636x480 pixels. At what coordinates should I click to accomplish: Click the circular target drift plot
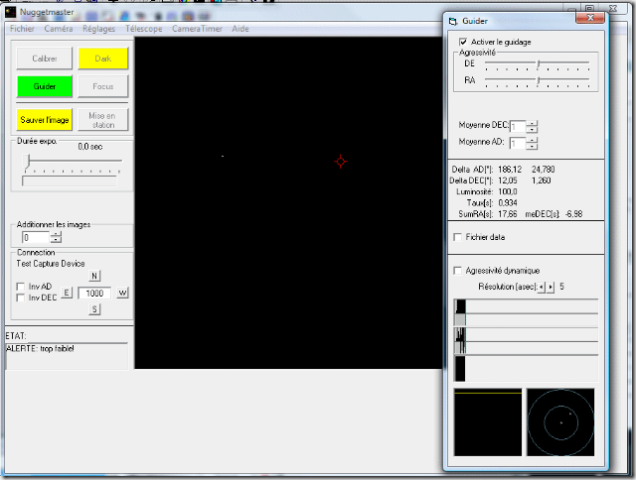tap(561, 422)
